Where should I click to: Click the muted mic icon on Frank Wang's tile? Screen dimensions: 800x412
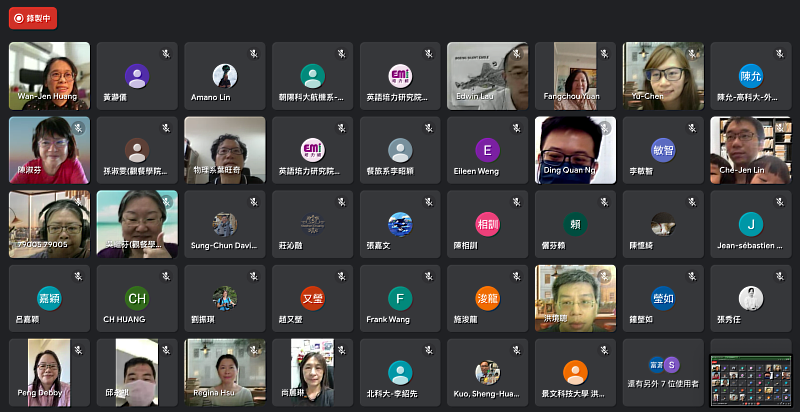click(429, 276)
